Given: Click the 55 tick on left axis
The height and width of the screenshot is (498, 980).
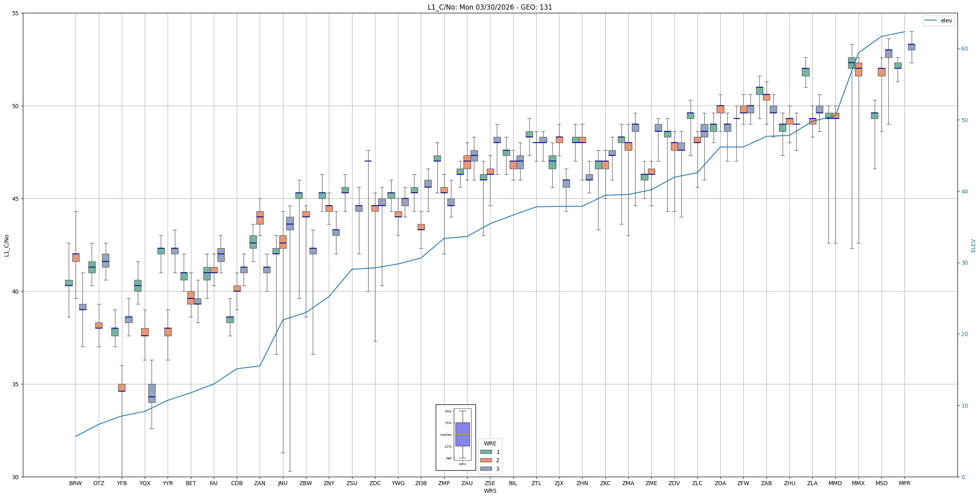Looking at the screenshot, I should 16,13.
